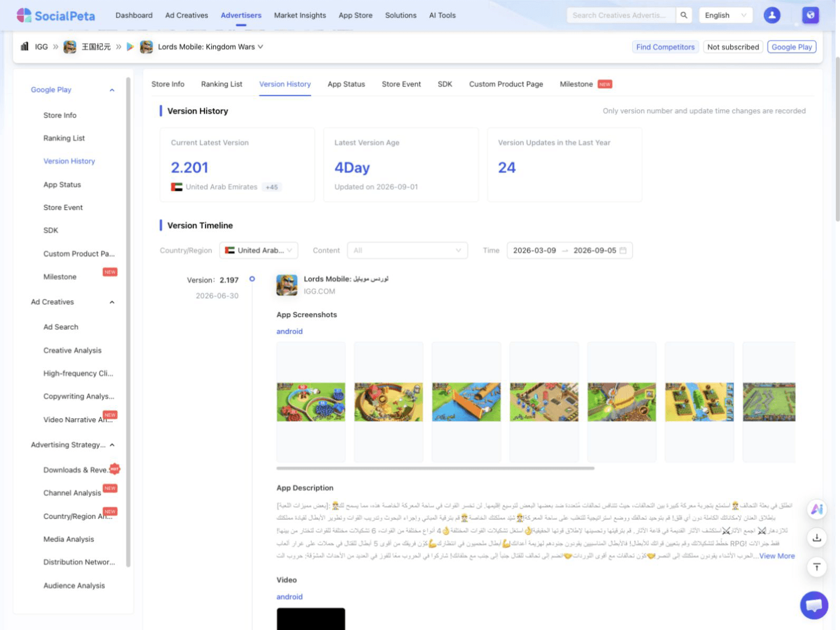Click the +45 countries badge

pyautogui.click(x=272, y=187)
